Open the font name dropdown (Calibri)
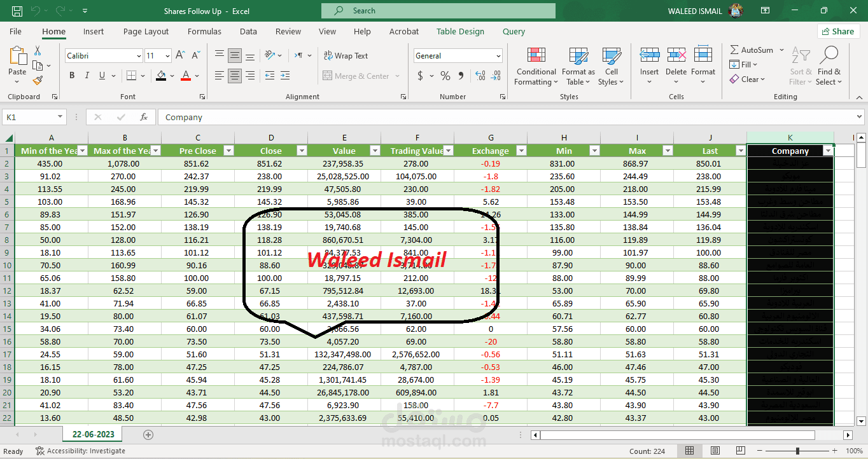The height and width of the screenshot is (459, 868). (x=139, y=56)
